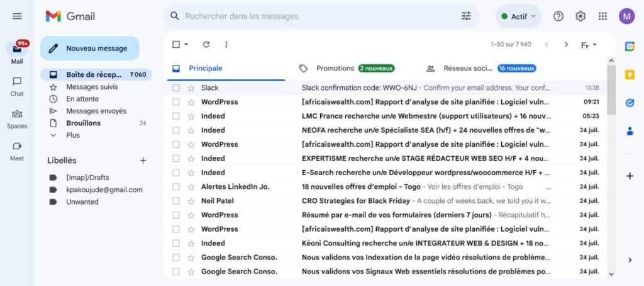Open the Google apps grid
The image size is (644, 286).
602,16
